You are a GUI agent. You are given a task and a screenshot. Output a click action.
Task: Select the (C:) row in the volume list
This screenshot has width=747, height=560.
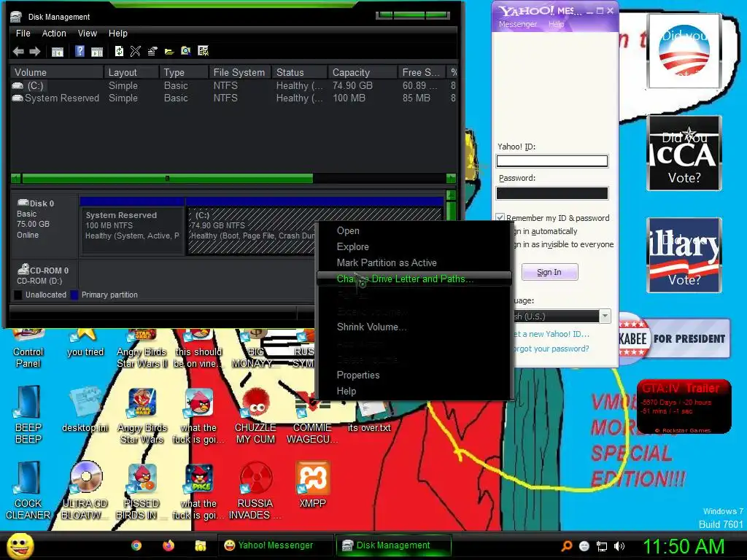coord(233,86)
